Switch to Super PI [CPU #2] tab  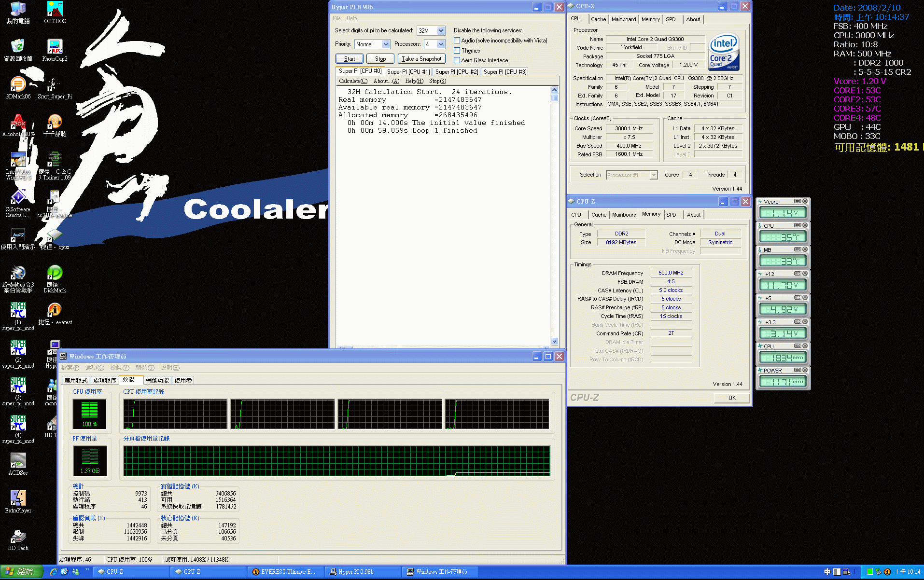point(456,72)
